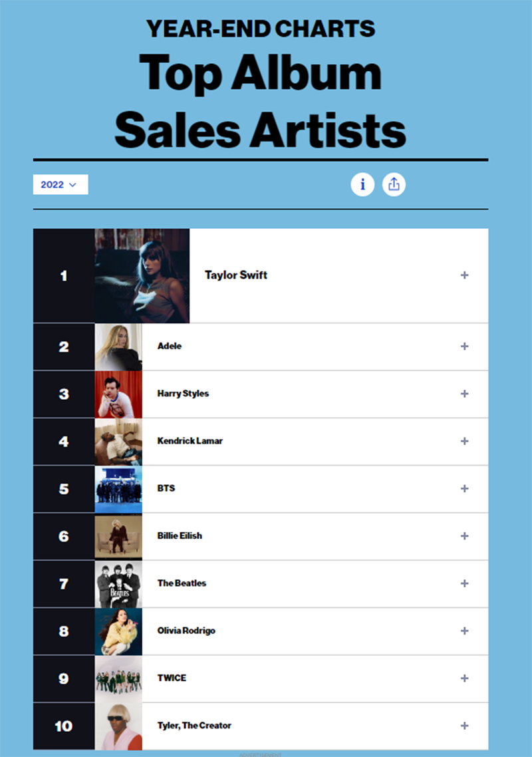
Task: Expand Kendrick Lamar's entry
Action: pos(464,441)
